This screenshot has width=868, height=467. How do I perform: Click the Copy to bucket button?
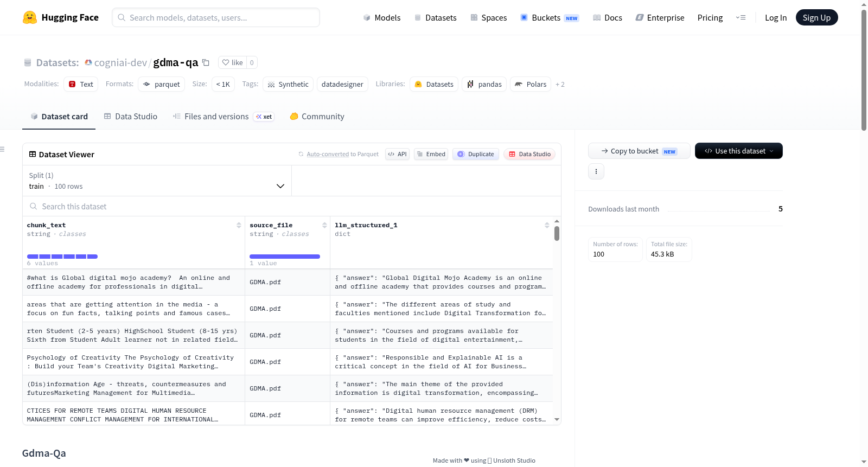(x=639, y=151)
